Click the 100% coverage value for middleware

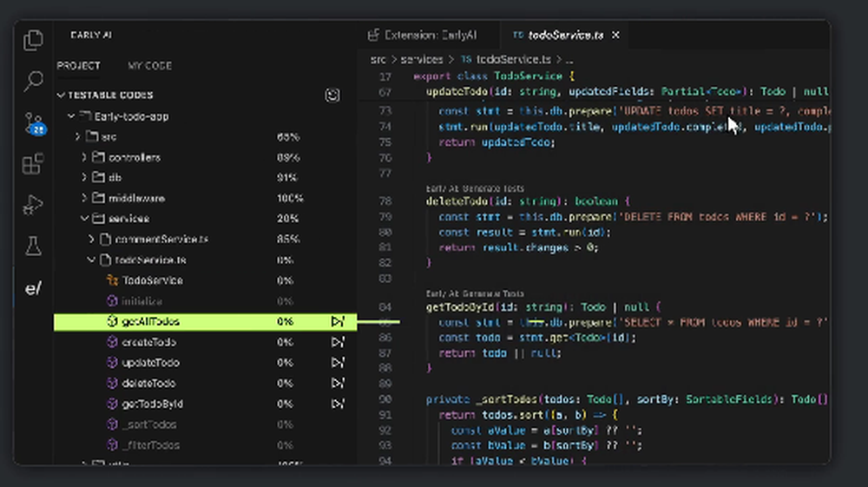coord(291,198)
